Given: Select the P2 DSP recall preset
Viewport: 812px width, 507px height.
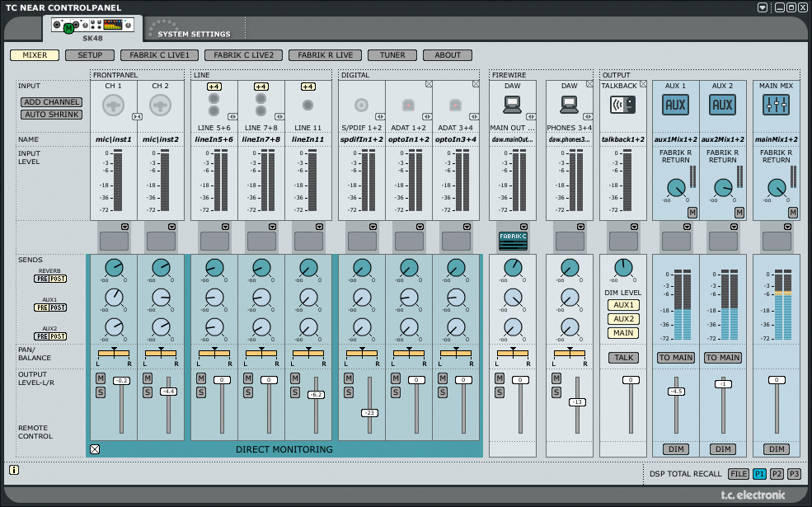Looking at the screenshot, I should pos(777,474).
